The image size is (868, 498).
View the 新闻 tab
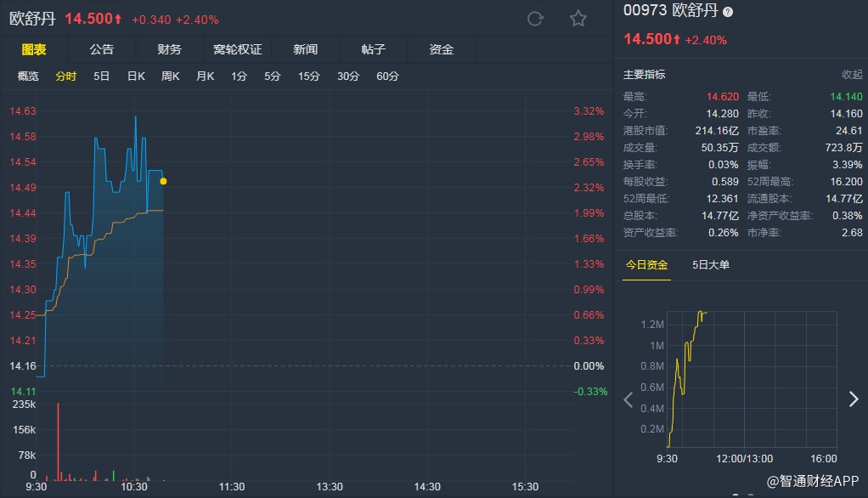coord(305,49)
